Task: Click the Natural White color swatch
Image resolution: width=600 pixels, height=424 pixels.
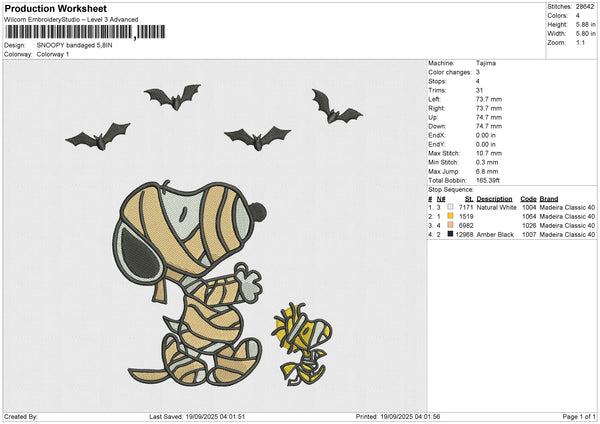Action: click(x=449, y=207)
